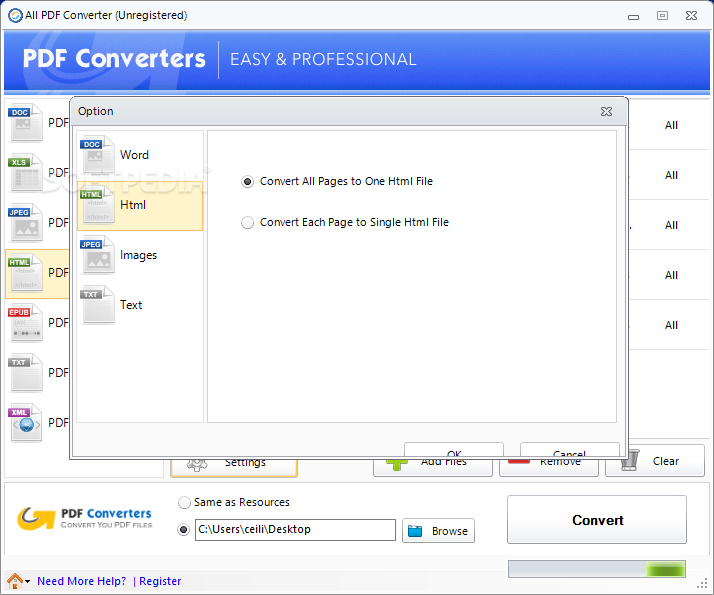This screenshot has height=595, width=714.
Task: Cancel the Option dialog
Action: (569, 449)
